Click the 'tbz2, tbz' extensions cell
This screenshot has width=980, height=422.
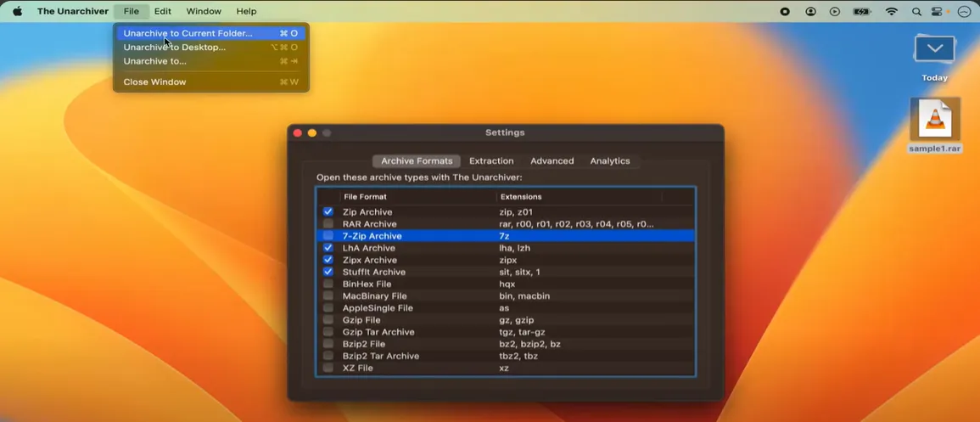[x=518, y=356]
